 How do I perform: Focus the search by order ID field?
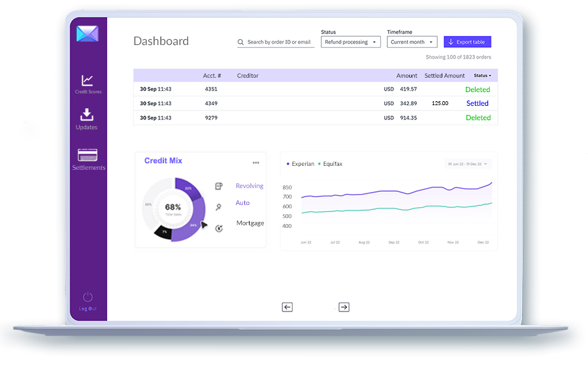(x=276, y=42)
